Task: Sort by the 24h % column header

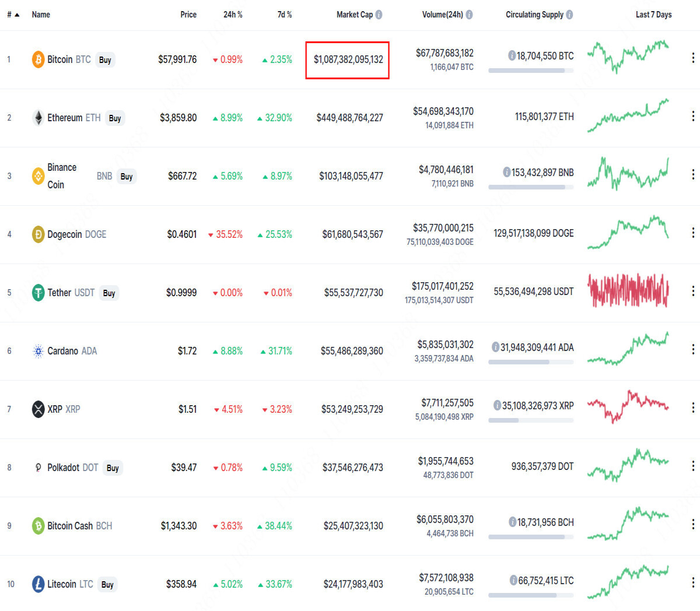Action: coord(233,15)
